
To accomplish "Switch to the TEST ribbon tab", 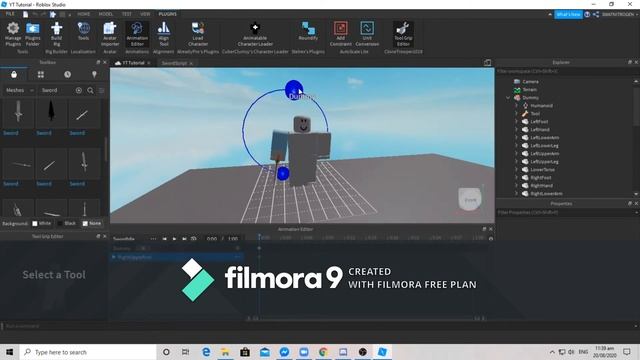I will 127,14.
